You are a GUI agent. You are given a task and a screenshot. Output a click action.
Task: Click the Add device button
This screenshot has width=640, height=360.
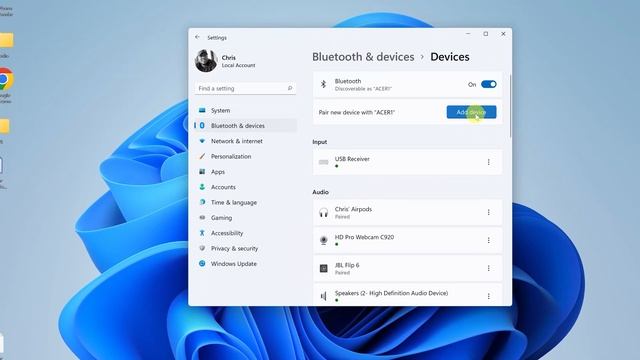tap(471, 112)
